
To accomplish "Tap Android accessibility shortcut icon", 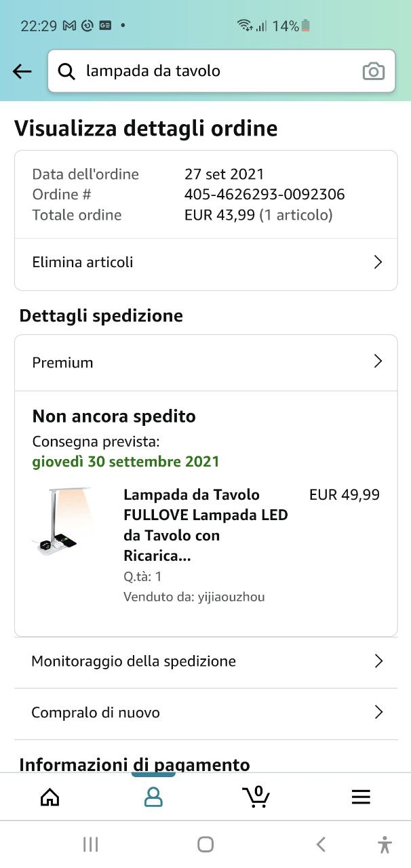I will click(x=385, y=844).
